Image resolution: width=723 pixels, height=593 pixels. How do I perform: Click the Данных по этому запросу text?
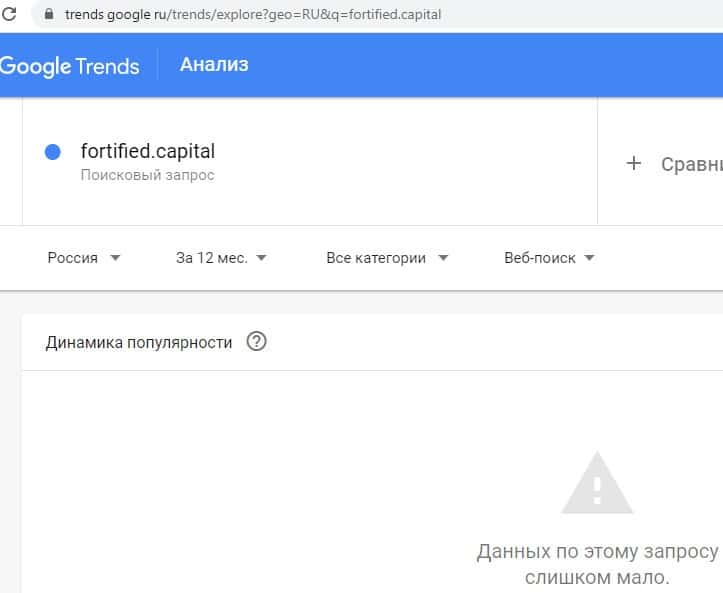[597, 551]
